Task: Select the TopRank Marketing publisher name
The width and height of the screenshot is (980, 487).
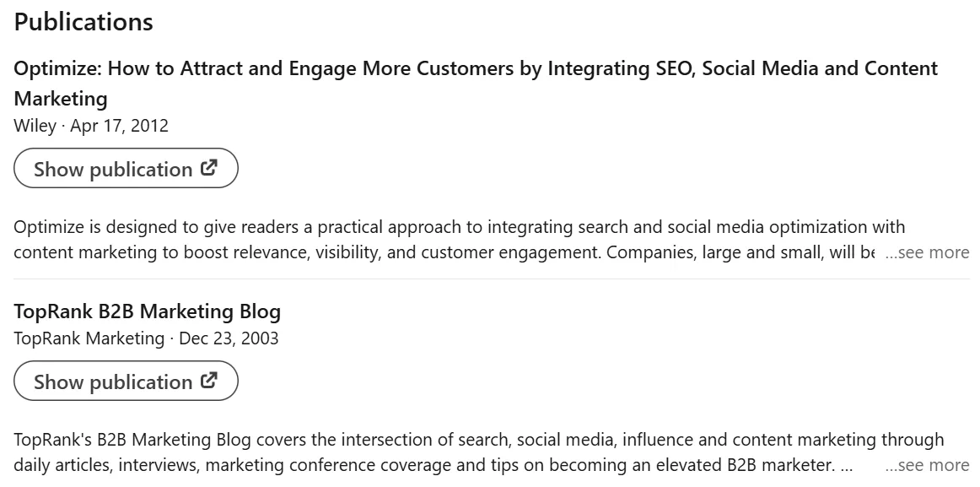Action: (89, 338)
